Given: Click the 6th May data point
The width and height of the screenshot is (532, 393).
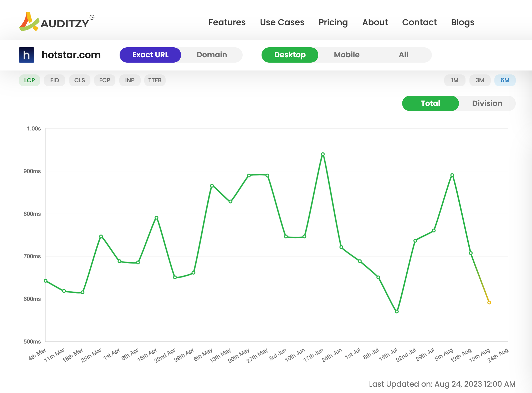Looking at the screenshot, I should click(212, 186).
